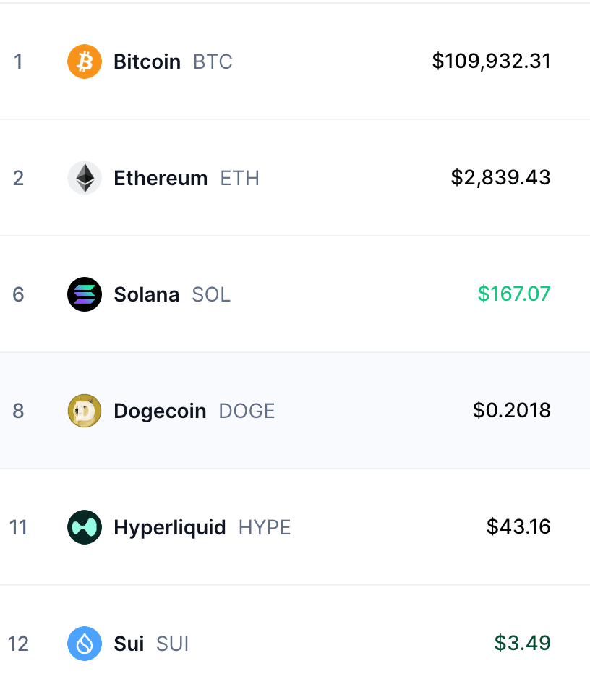This screenshot has width=590, height=700.
Task: Click the DOGE ticker symbol
Action: [x=247, y=411]
